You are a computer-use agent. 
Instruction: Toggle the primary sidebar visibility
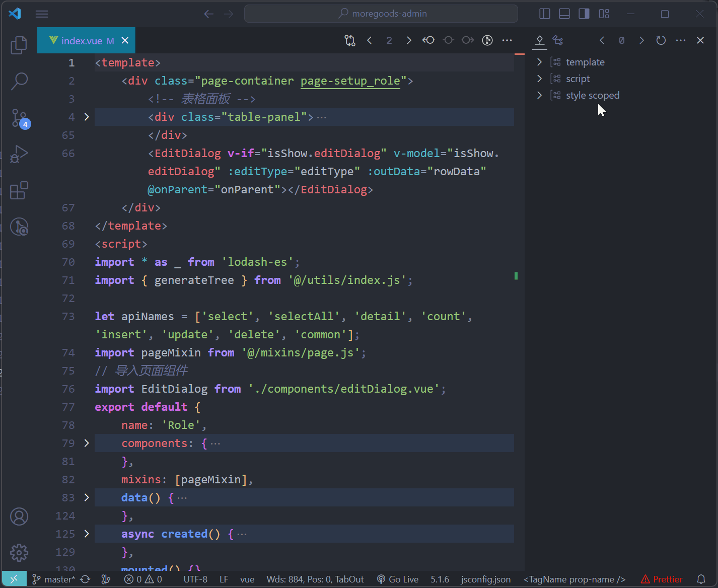tap(544, 14)
